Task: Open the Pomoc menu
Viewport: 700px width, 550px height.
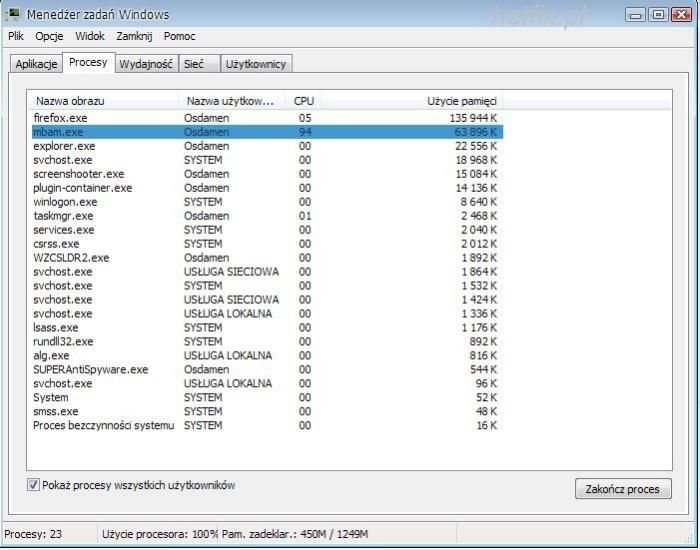Action: [180, 36]
